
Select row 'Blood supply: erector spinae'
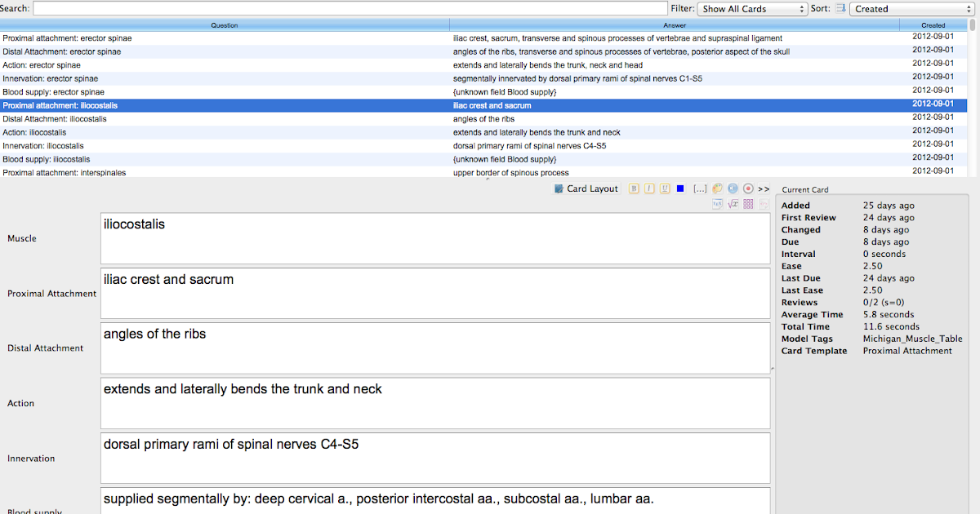(x=483, y=92)
